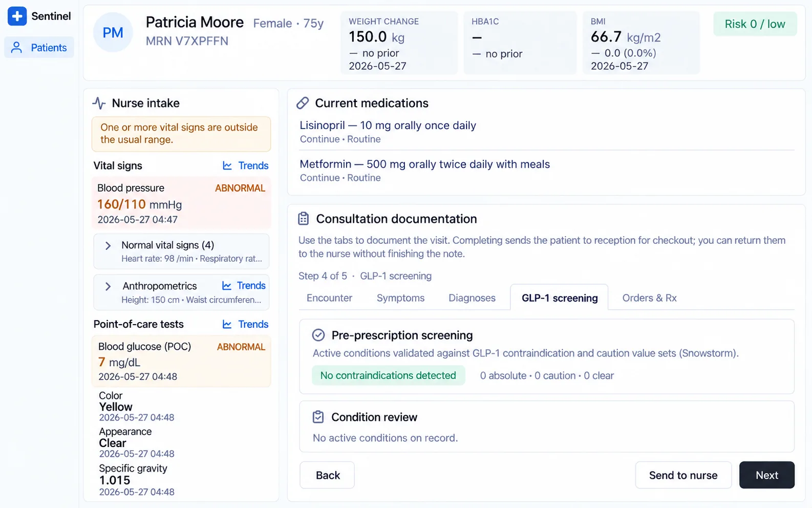This screenshot has width=812, height=508.
Task: Go to the Orders & Rx tab
Action: tap(649, 298)
